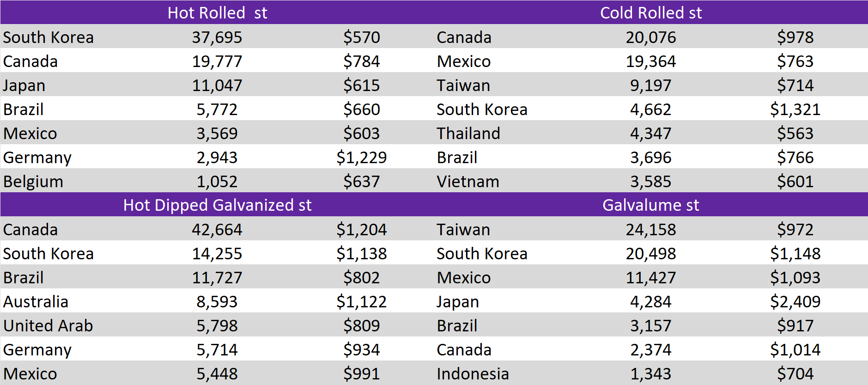The width and height of the screenshot is (868, 385).
Task: Click the 24,158 tonnage value
Action: click(x=650, y=229)
